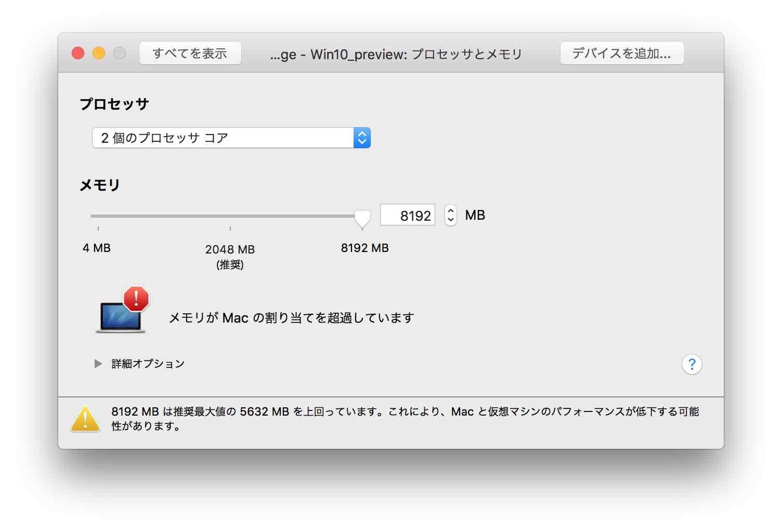Close the window with the red button

pyautogui.click(x=78, y=53)
